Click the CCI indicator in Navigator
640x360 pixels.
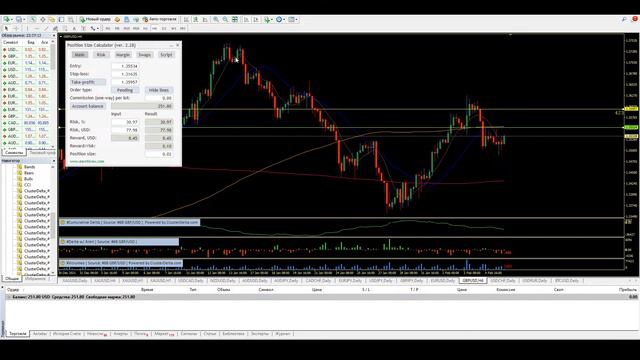[x=27, y=185]
